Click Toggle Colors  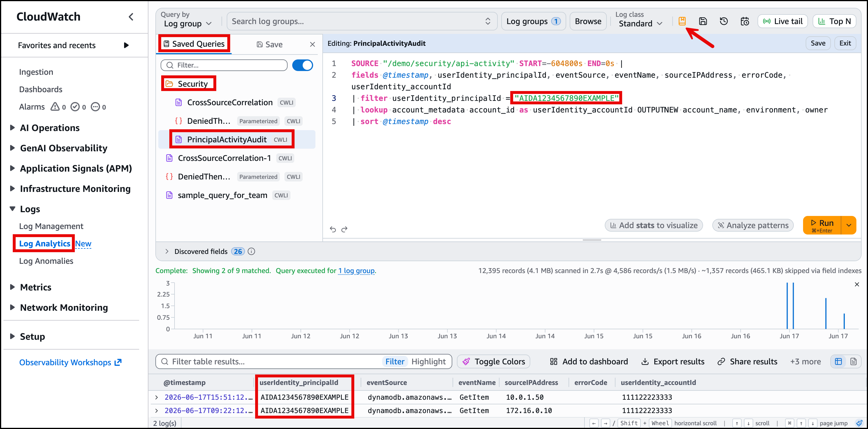[494, 361]
